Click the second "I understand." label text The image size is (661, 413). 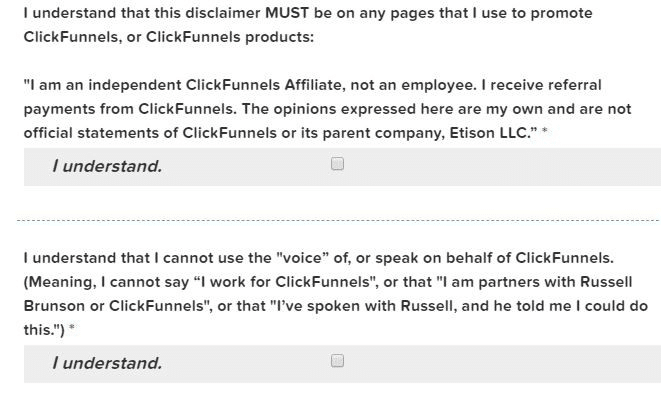107,363
